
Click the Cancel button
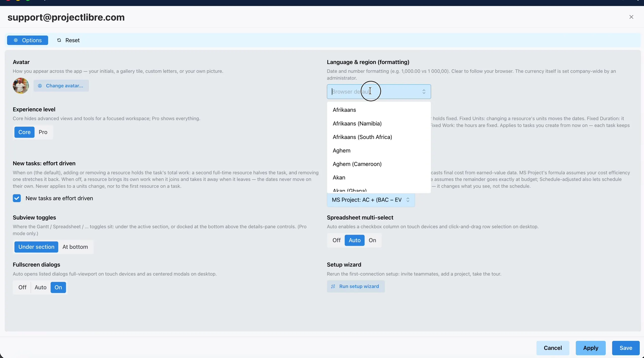coord(553,348)
